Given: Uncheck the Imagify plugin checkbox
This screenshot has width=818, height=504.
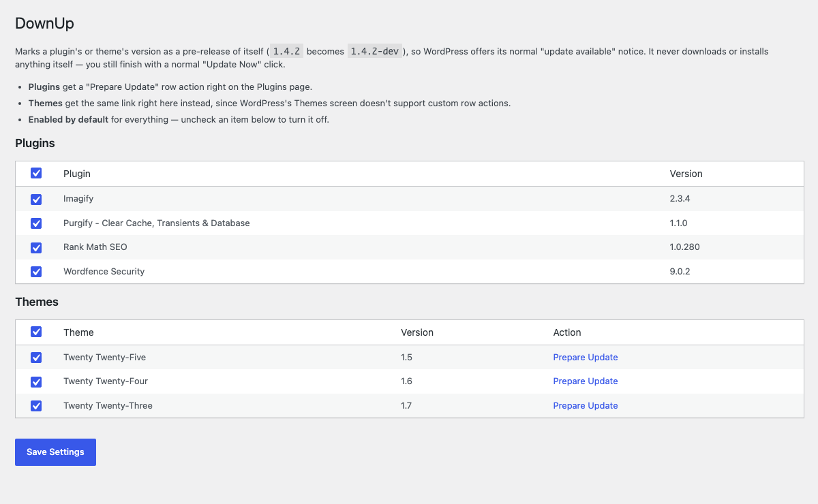Looking at the screenshot, I should pos(36,199).
